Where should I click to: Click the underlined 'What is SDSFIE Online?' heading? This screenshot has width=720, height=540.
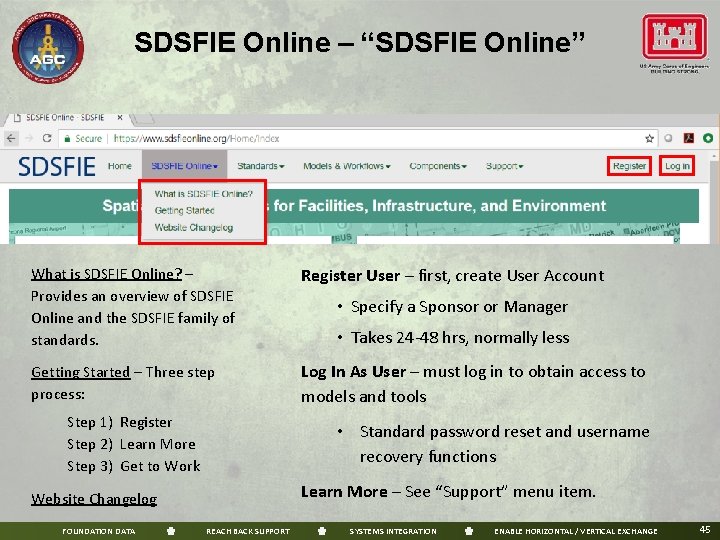coord(107,274)
